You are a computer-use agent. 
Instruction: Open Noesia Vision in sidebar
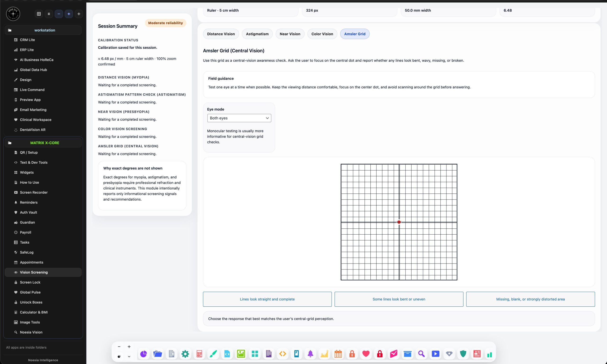point(43,332)
